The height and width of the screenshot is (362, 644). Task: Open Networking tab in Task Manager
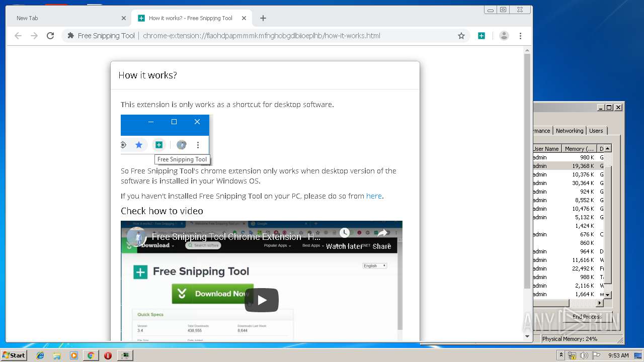click(x=570, y=131)
